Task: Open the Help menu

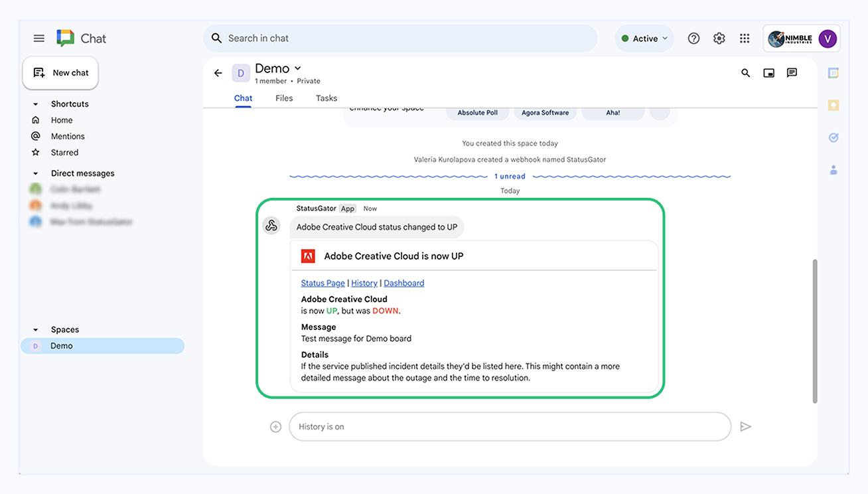Action: click(693, 38)
